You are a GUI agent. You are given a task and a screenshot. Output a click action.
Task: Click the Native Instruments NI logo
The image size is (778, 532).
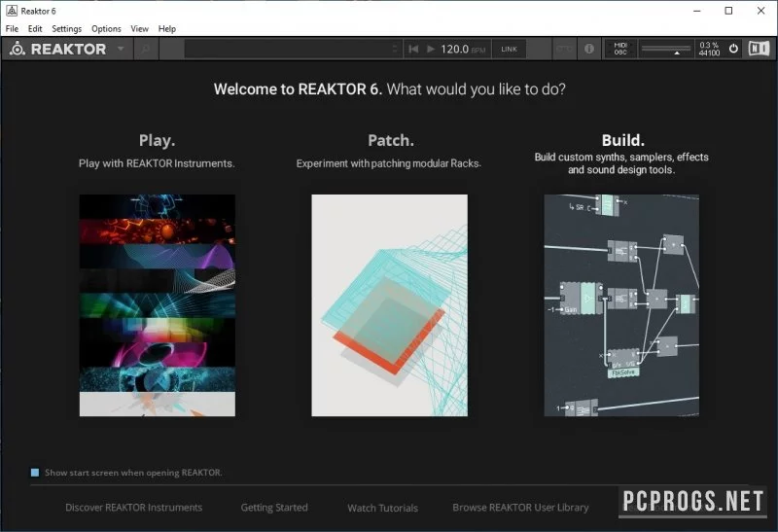759,48
